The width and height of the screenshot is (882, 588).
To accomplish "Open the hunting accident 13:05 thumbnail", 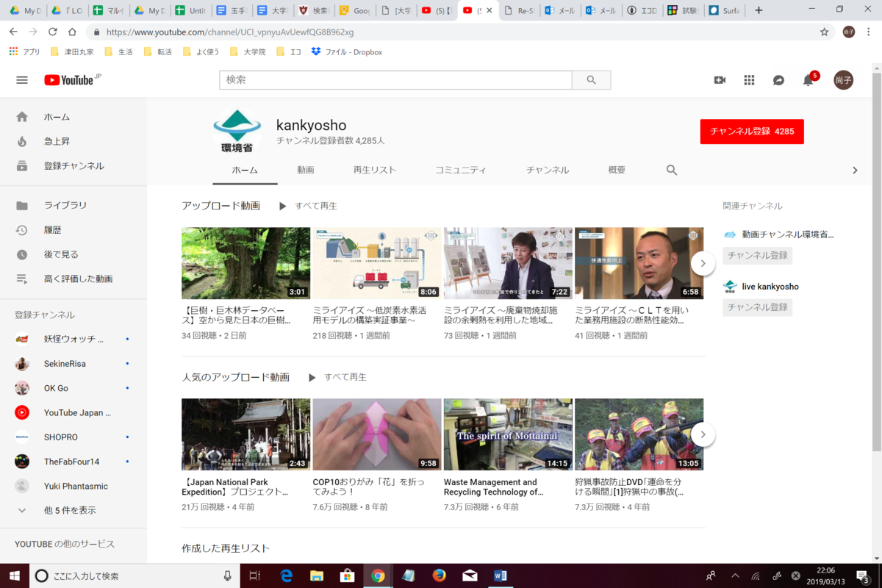I will pos(639,434).
